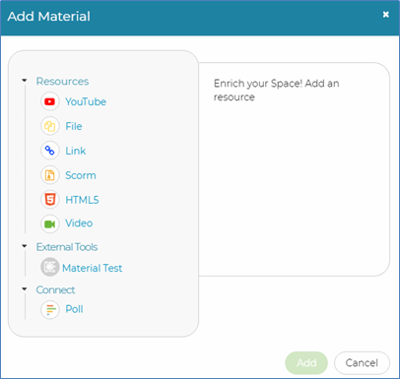
Task: Select the gray Material Test icon
Action: click(50, 267)
